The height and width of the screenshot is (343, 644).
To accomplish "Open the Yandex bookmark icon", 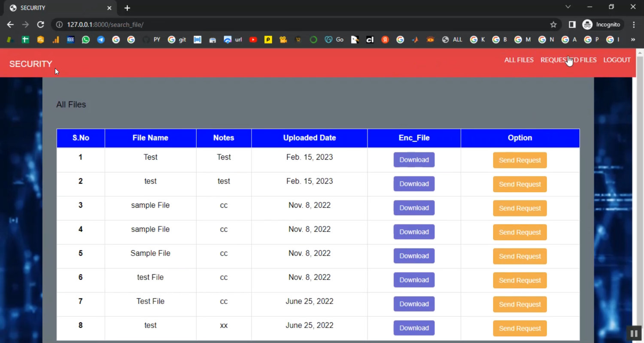I will (x=385, y=39).
